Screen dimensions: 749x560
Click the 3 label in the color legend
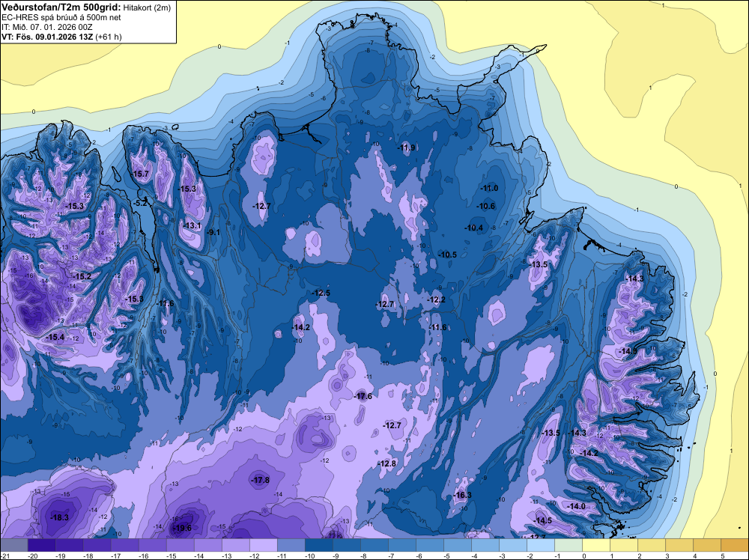pyautogui.click(x=668, y=556)
